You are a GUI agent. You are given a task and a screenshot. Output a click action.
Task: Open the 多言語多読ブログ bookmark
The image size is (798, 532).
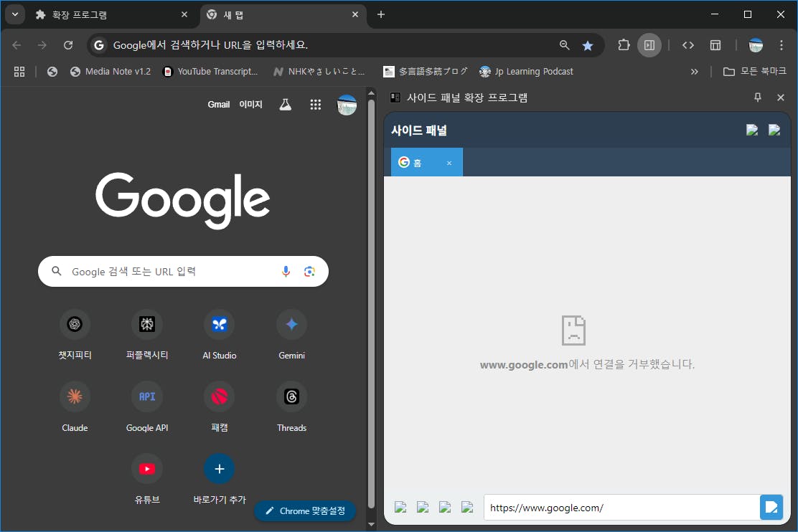(x=425, y=72)
